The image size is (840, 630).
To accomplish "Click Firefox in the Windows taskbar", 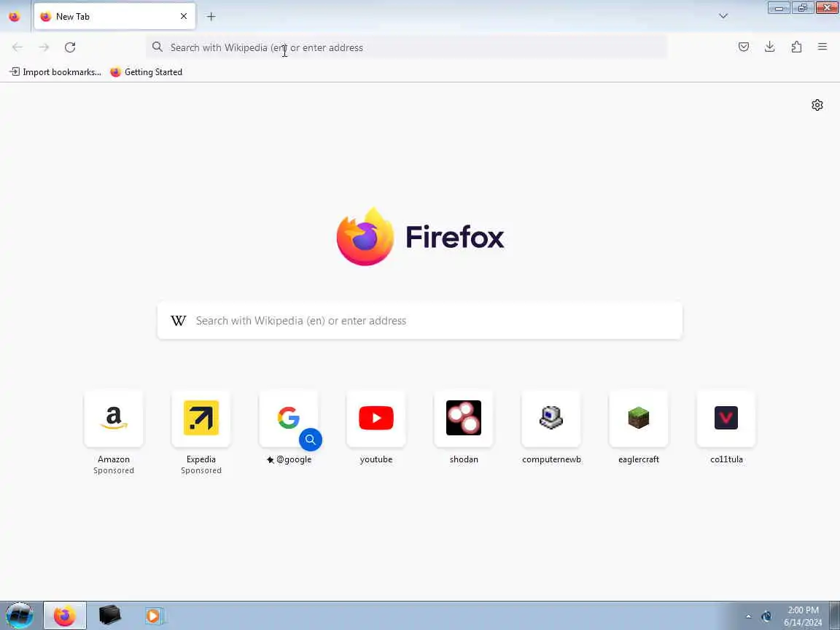I will pyautogui.click(x=65, y=615).
